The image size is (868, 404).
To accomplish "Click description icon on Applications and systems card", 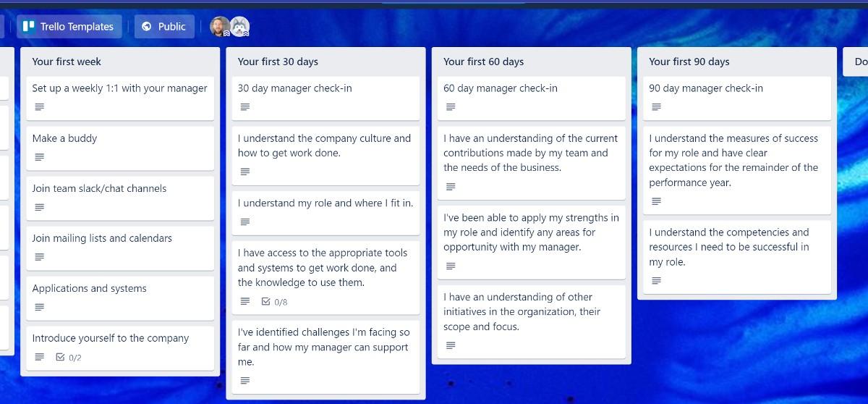I will pos(40,307).
